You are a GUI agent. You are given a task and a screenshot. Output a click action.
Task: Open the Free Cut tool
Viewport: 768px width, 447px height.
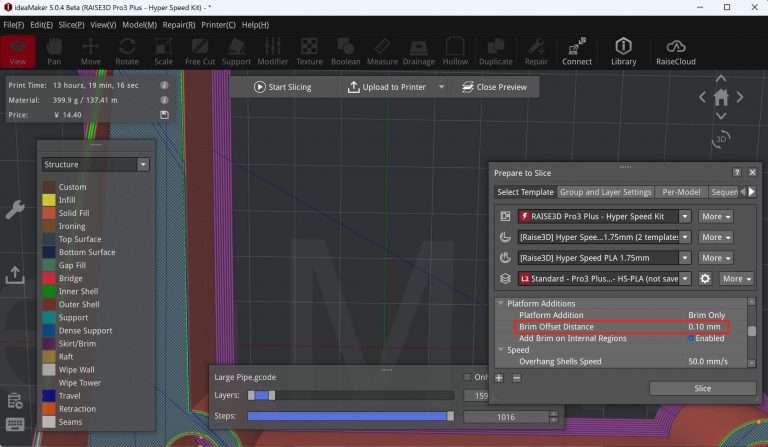tap(200, 52)
